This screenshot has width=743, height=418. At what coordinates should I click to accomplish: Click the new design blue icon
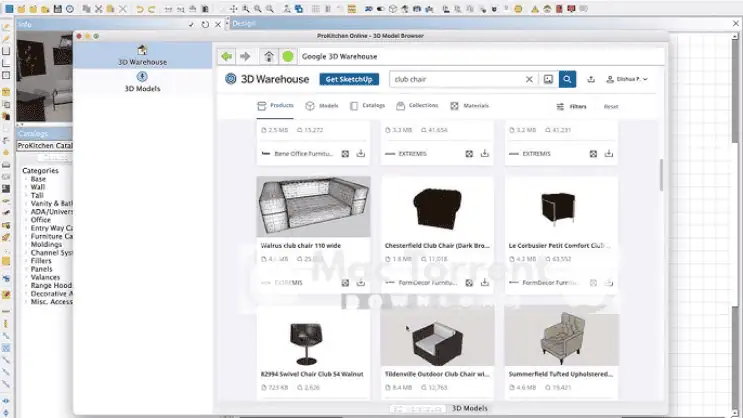pyautogui.click(x=9, y=9)
